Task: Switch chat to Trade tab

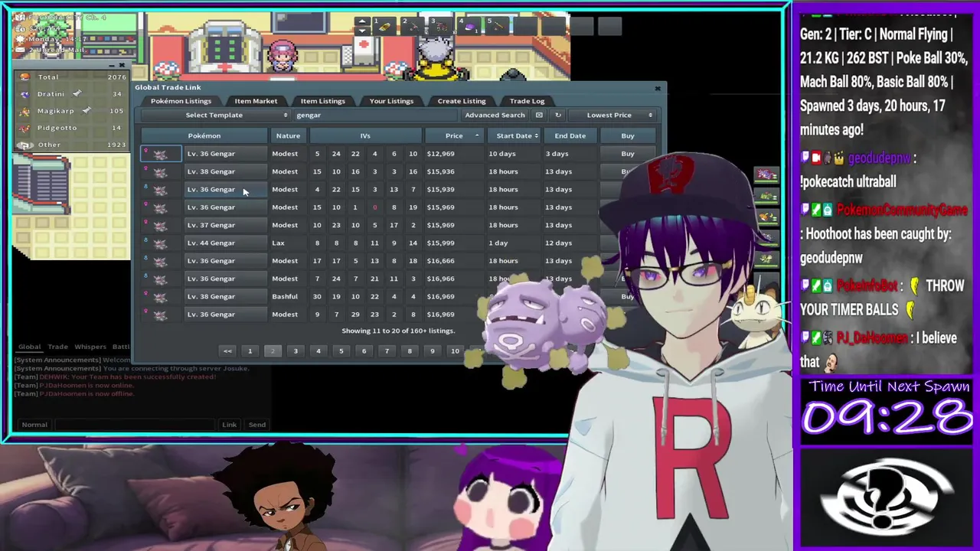Action: 58,347
